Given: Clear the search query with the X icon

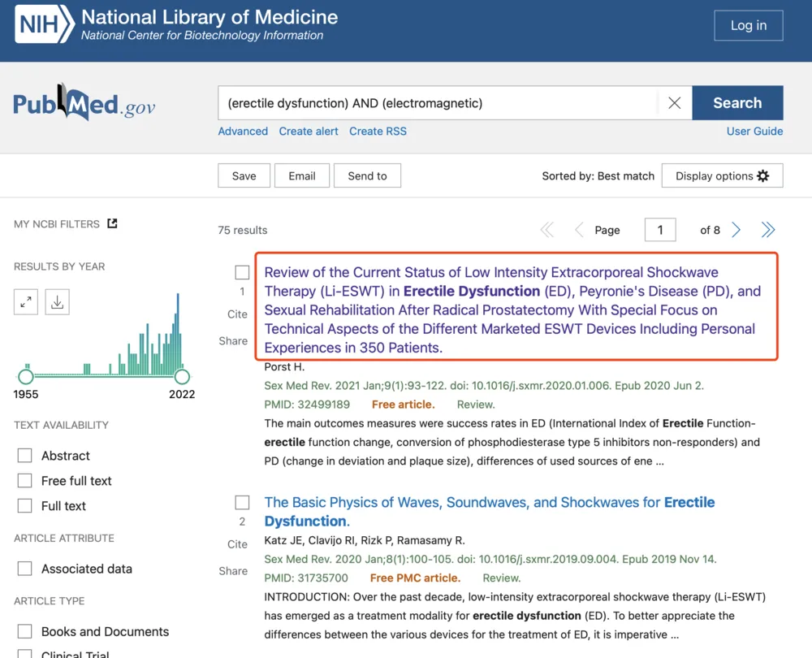Looking at the screenshot, I should pos(674,103).
